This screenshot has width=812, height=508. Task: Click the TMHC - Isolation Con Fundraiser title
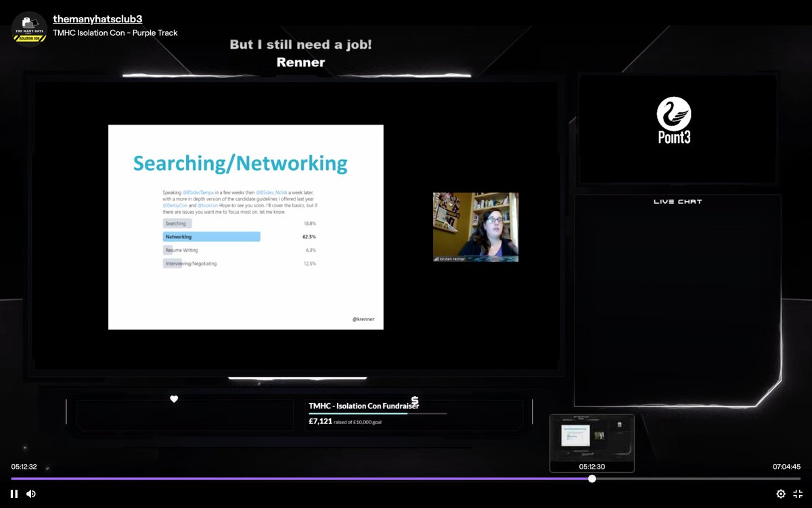tap(363, 406)
